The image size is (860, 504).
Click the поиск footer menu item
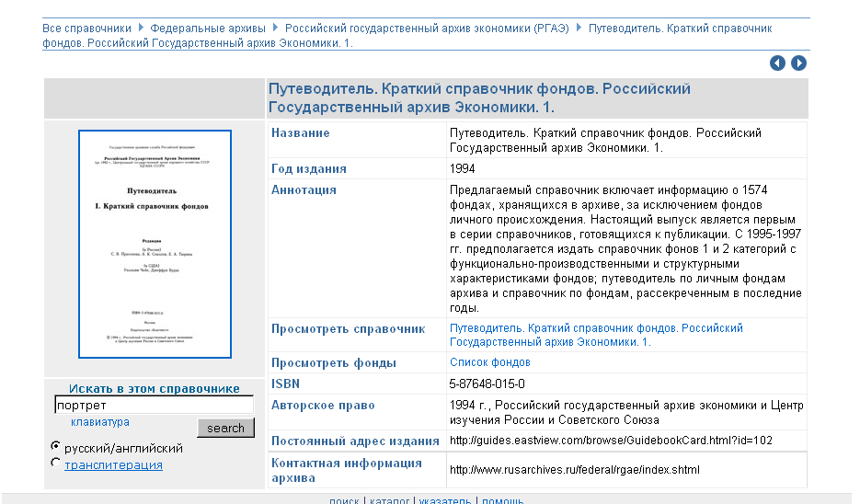tap(344, 500)
